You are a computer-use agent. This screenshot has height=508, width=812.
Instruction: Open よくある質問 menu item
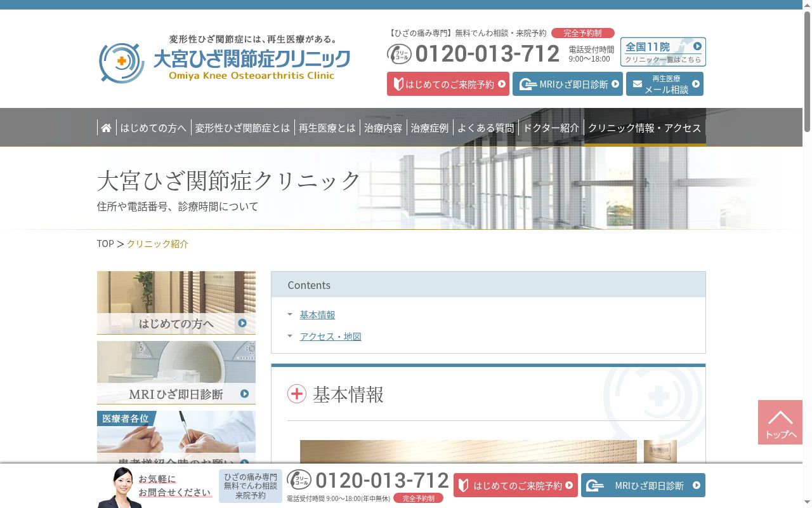(486, 128)
